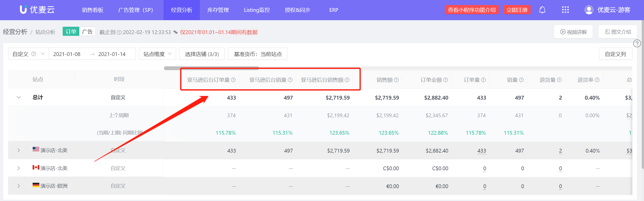This screenshot has width=644, height=201.
Task: Click 经营分析 breadcrumb link
Action: pos(15,32)
